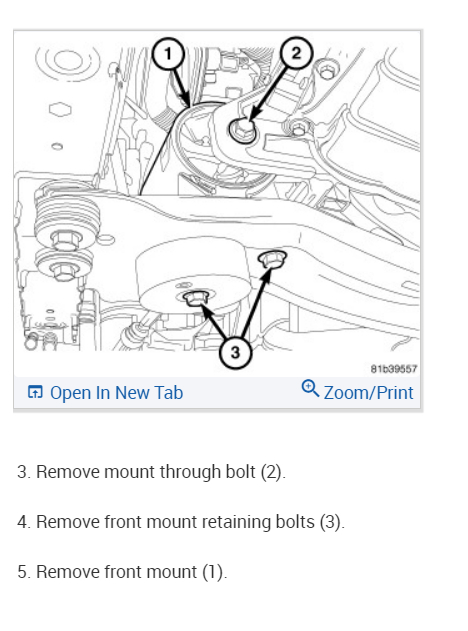Select callout circle number 1
The height and width of the screenshot is (631, 468).
[168, 54]
